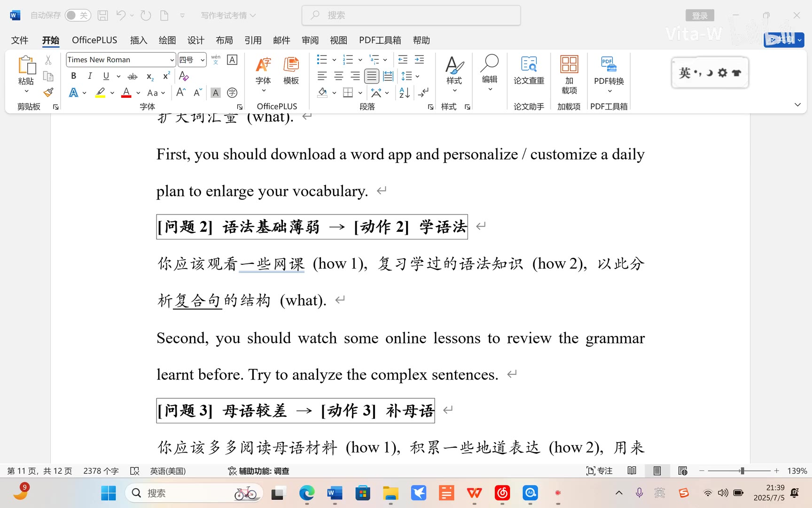The width and height of the screenshot is (812, 508).
Task: Click the Format Painter brush icon
Action: tap(48, 93)
